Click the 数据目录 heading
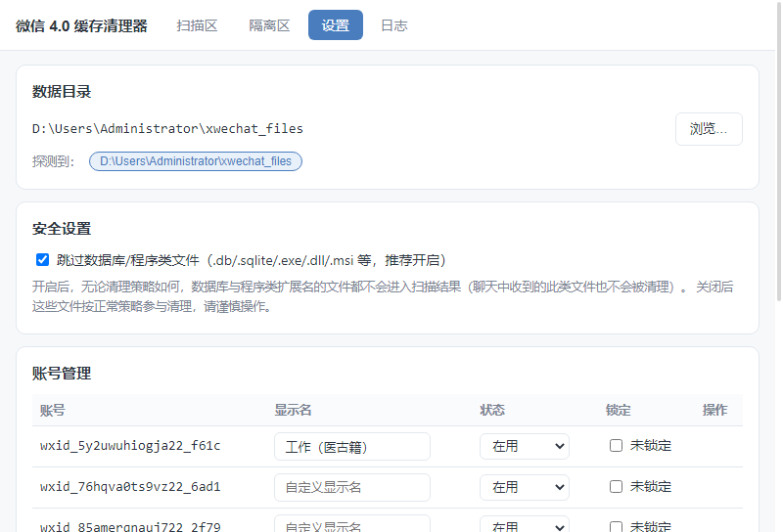 62,92
